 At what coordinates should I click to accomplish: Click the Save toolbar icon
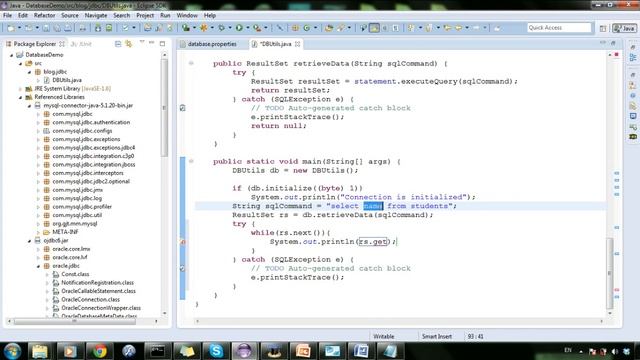coord(46,28)
